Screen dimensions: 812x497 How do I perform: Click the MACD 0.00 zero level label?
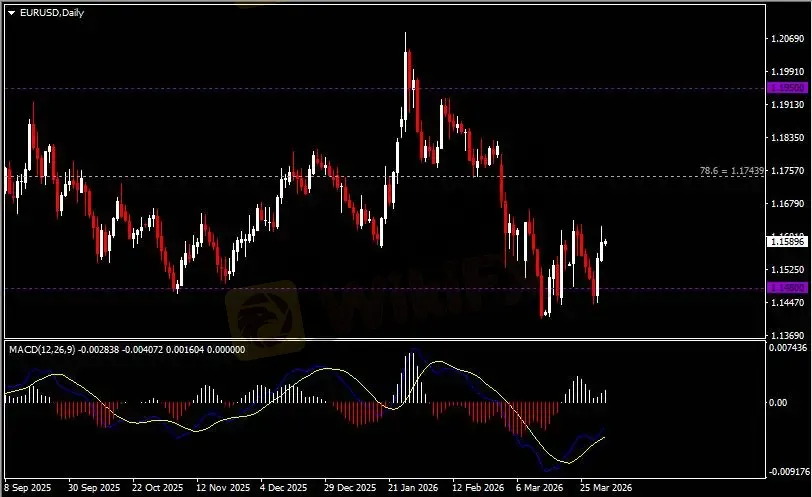[x=777, y=402]
